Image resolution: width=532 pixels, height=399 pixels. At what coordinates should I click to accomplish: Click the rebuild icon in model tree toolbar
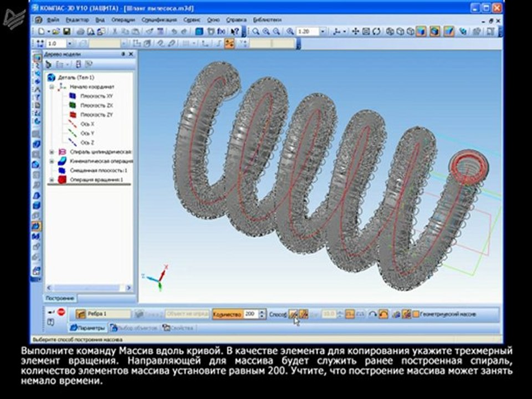pos(49,64)
